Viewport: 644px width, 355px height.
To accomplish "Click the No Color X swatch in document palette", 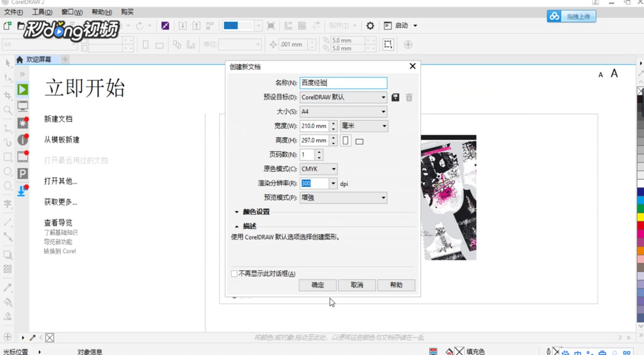I will coord(49,338).
